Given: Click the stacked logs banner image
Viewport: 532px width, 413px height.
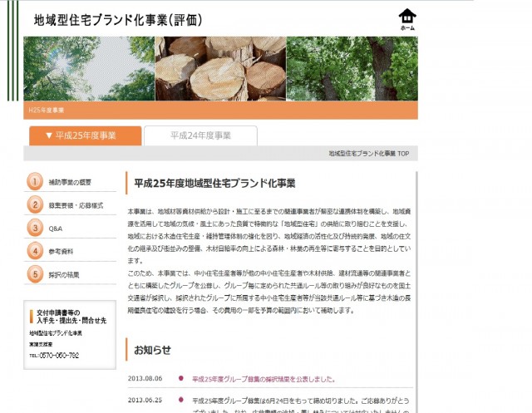Looking at the screenshot, I should tap(220, 68).
